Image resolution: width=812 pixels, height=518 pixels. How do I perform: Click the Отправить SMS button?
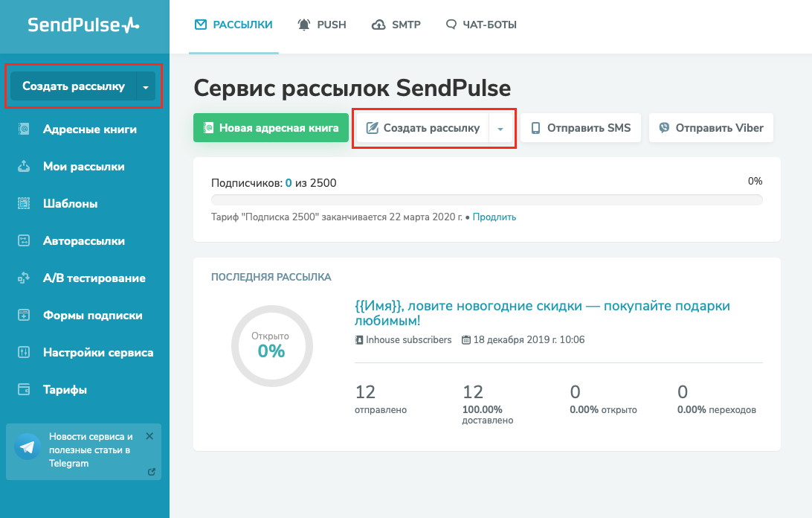[581, 127]
